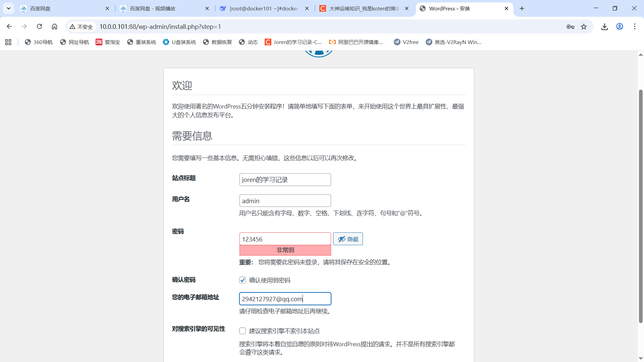Expand the tab search dropdown arrow
644x362 pixels.
8,8
